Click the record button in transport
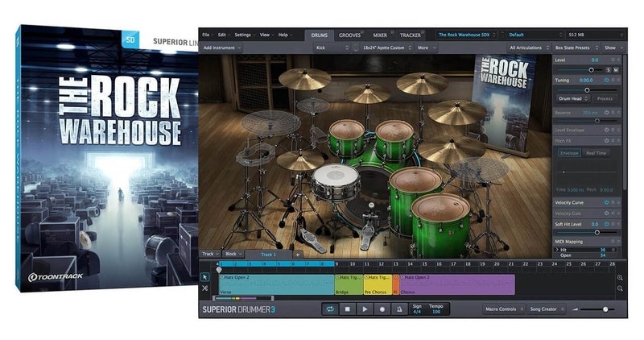 382,309
